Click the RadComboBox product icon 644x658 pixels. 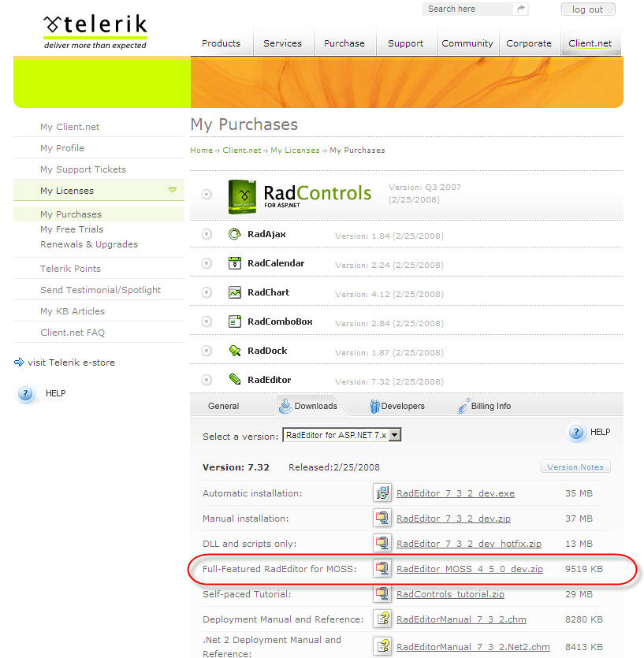coord(235,322)
